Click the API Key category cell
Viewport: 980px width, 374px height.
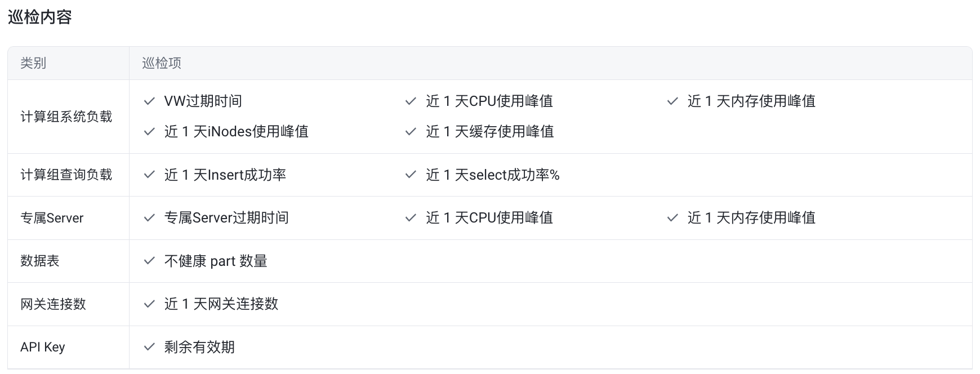[68, 348]
